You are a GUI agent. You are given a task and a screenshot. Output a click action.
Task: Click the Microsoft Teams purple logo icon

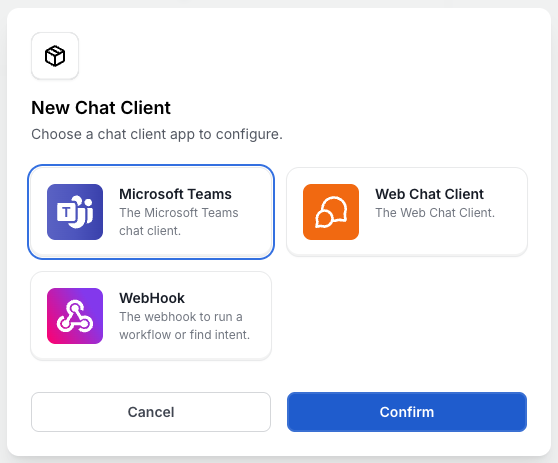[75, 212]
